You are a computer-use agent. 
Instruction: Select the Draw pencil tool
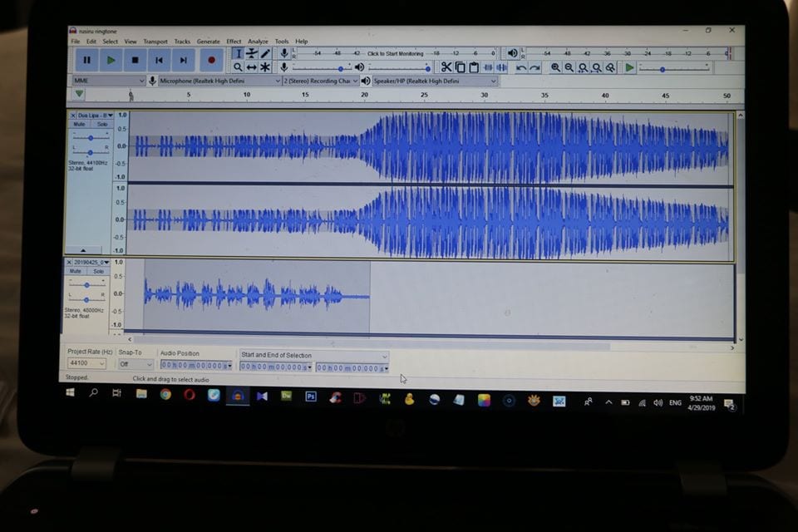266,53
